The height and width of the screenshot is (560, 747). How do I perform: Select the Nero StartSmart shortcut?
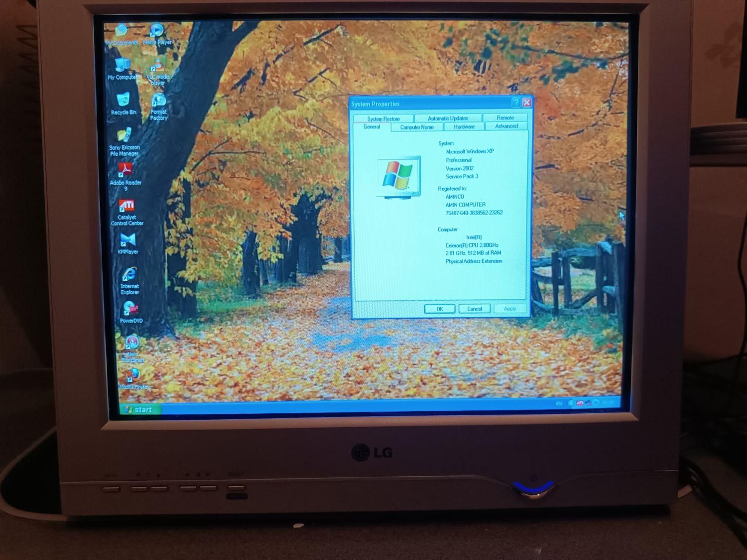(132, 349)
